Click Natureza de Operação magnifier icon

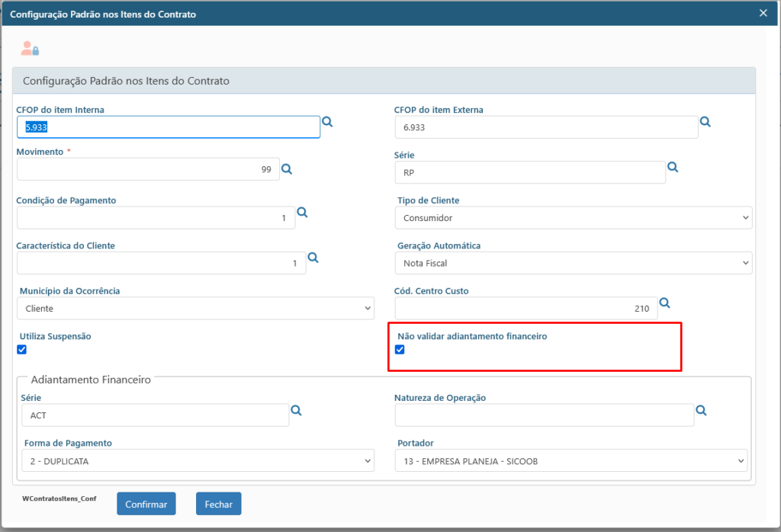(x=701, y=410)
